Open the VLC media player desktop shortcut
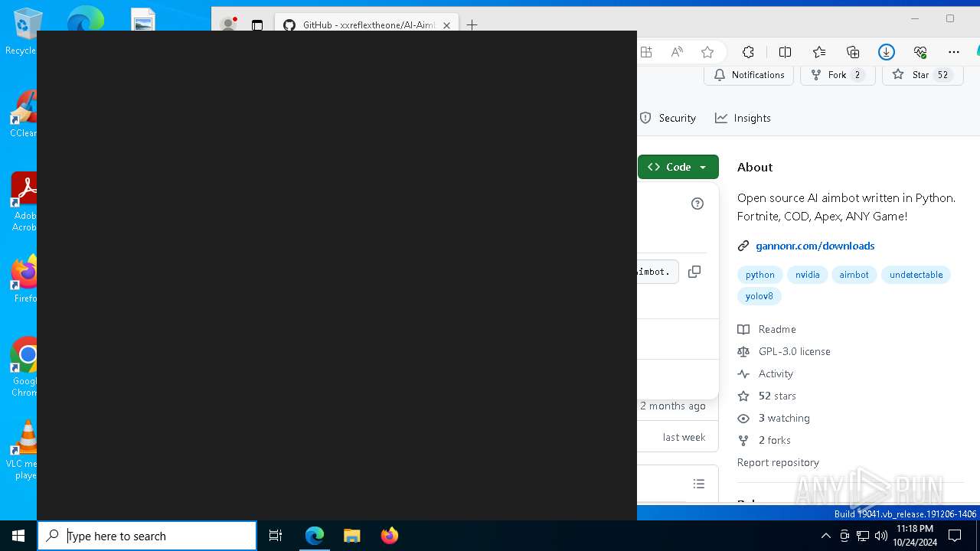 23,450
